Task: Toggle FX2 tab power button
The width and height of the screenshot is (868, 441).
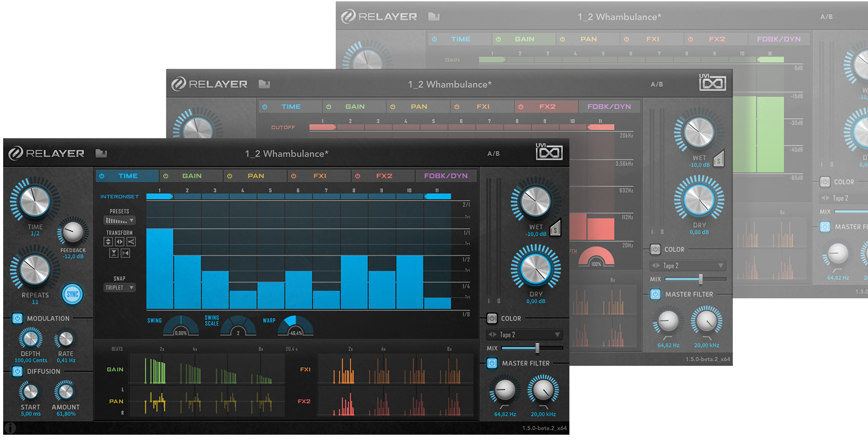Action: coord(358,176)
